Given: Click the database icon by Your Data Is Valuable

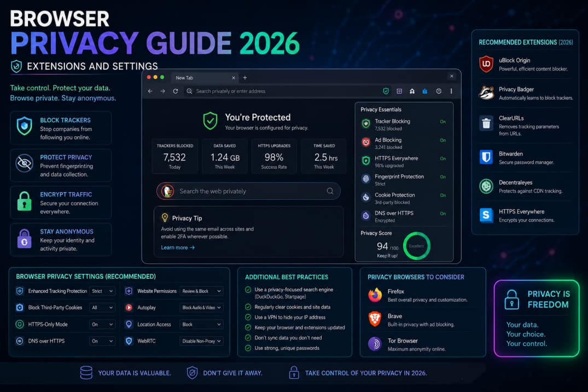Looking at the screenshot, I should tap(86, 372).
